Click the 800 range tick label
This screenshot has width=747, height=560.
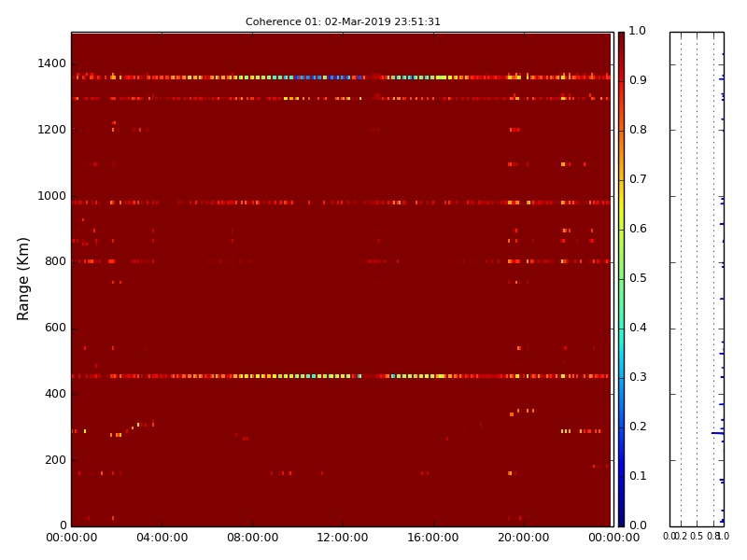pos(55,261)
